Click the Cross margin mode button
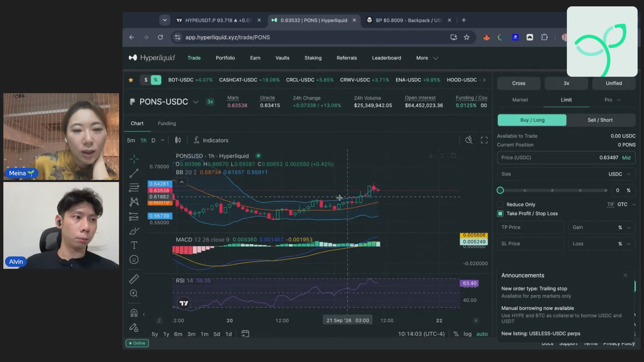Image resolution: width=644 pixels, height=362 pixels. pos(519,83)
